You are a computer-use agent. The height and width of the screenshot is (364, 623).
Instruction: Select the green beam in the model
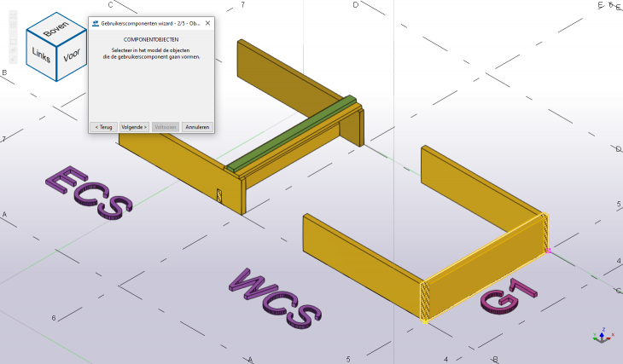point(291,133)
